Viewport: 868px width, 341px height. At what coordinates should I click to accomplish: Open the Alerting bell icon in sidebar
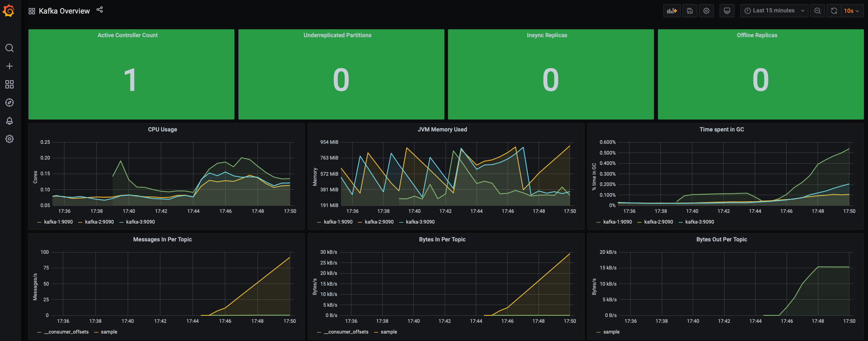point(10,121)
